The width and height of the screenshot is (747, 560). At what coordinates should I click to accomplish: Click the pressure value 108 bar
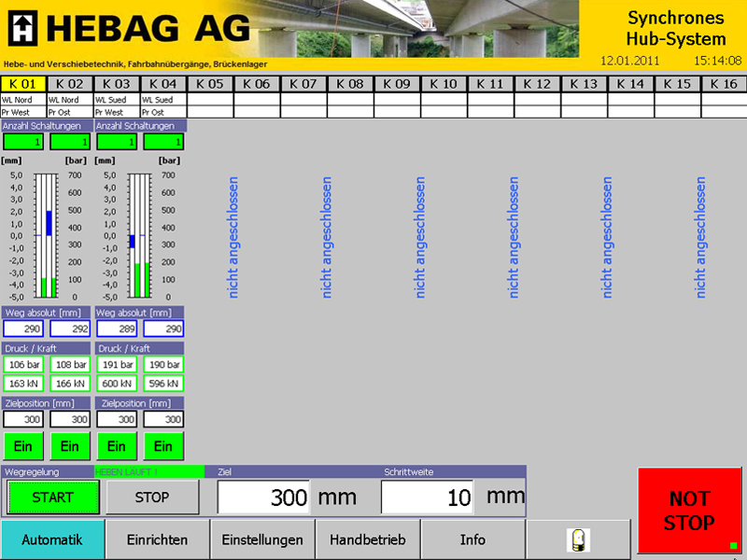(70, 365)
